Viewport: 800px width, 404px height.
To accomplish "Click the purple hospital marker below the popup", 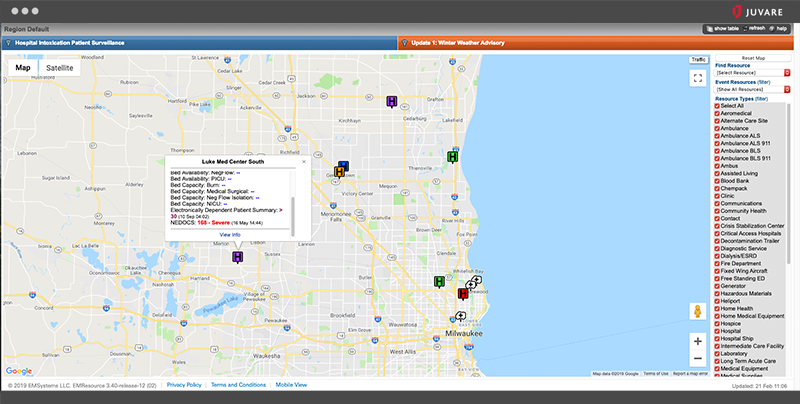I will click(x=237, y=257).
